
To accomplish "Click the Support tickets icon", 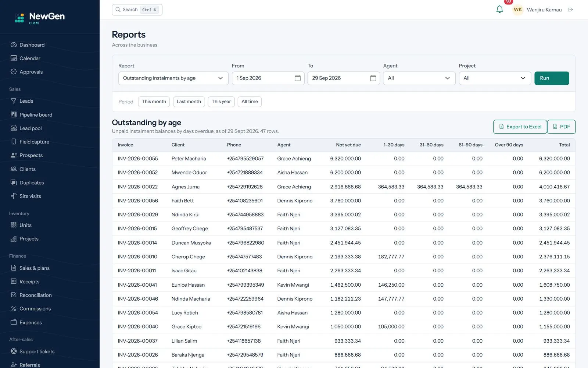I will [14, 351].
